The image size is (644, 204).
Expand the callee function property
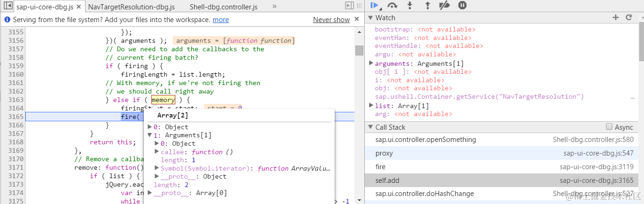coord(157,152)
